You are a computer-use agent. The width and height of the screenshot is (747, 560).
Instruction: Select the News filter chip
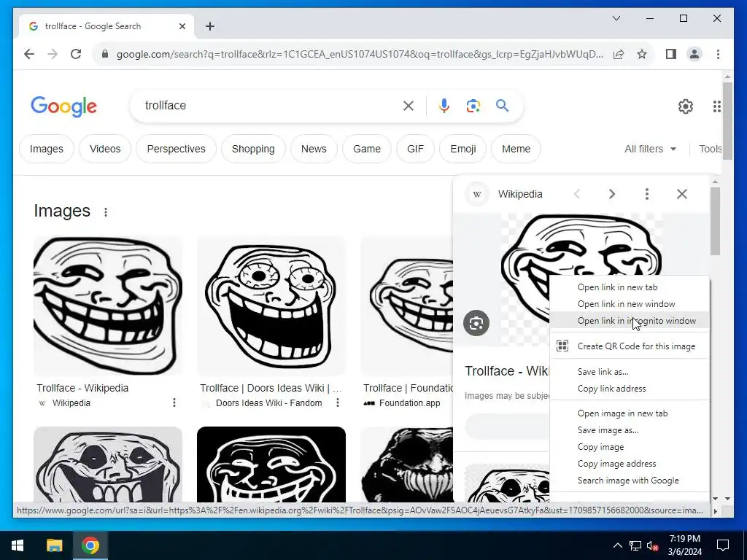pyautogui.click(x=314, y=149)
